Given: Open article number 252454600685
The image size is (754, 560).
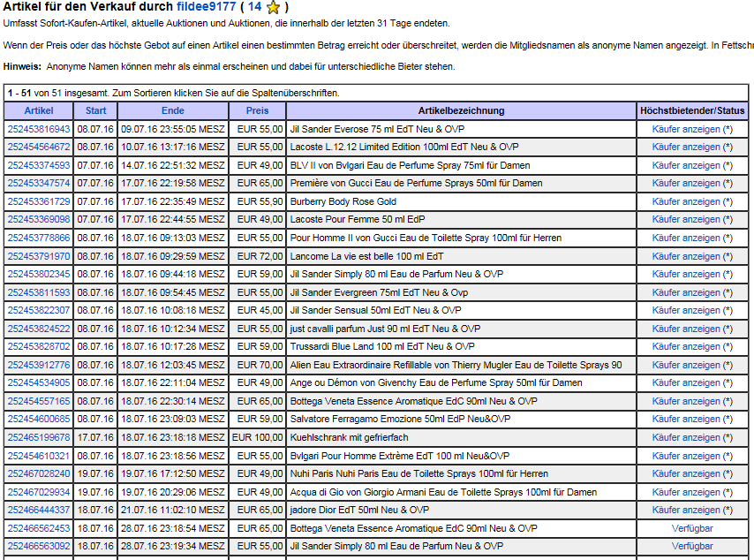Looking at the screenshot, I should (x=39, y=419).
